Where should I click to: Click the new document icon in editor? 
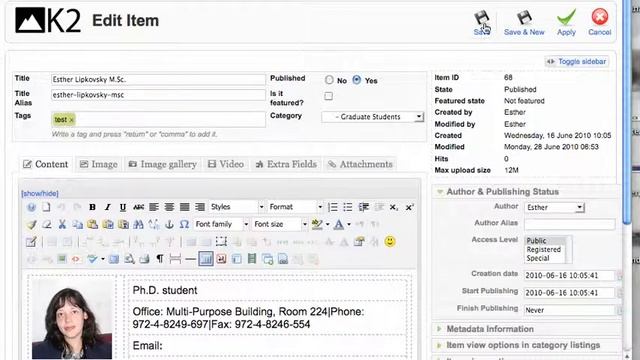(x=46, y=207)
